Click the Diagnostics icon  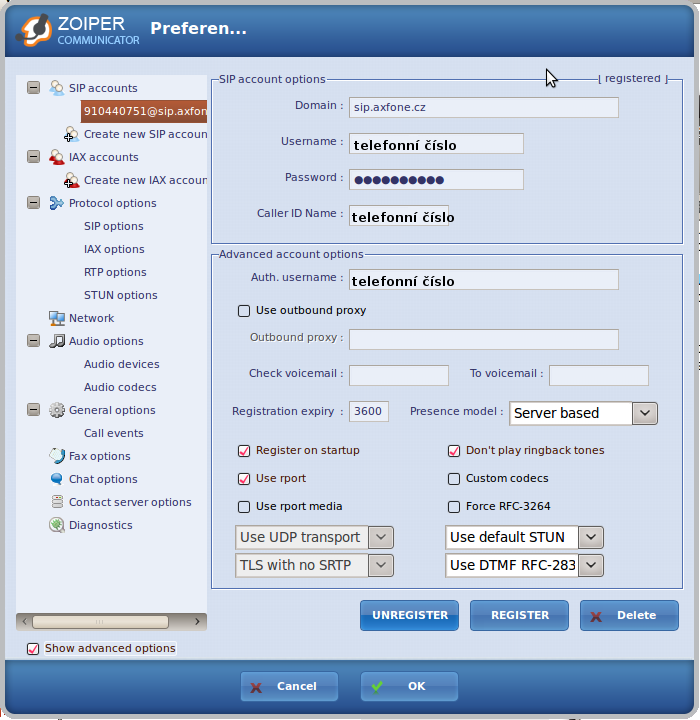click(56, 524)
